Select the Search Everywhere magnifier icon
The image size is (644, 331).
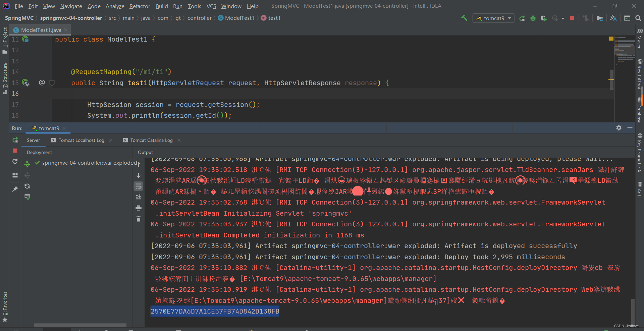[x=638, y=18]
